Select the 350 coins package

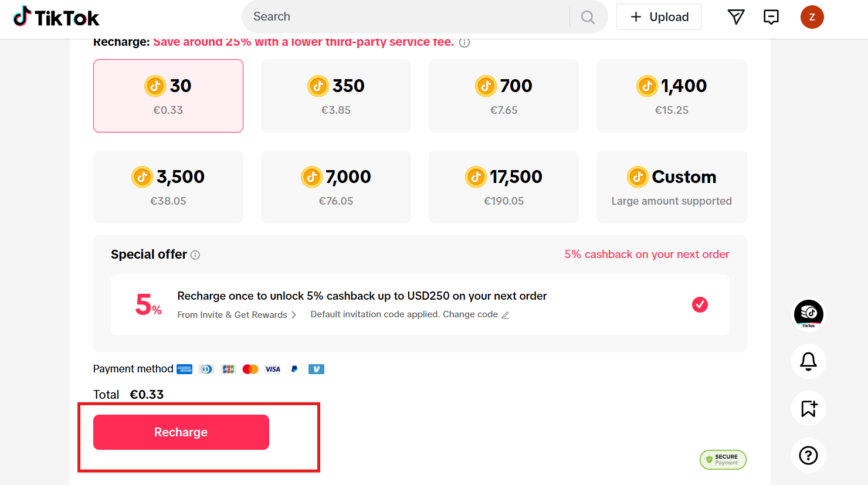(335, 95)
